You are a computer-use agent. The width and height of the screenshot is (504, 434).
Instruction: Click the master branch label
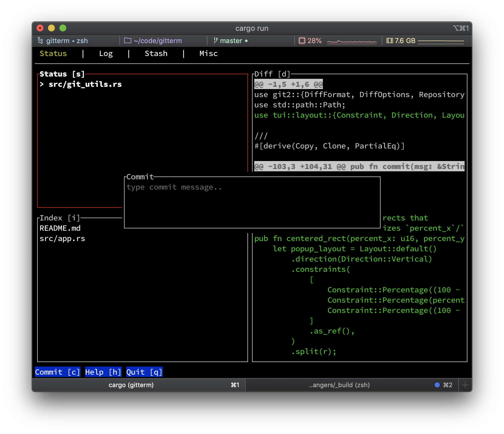231,41
